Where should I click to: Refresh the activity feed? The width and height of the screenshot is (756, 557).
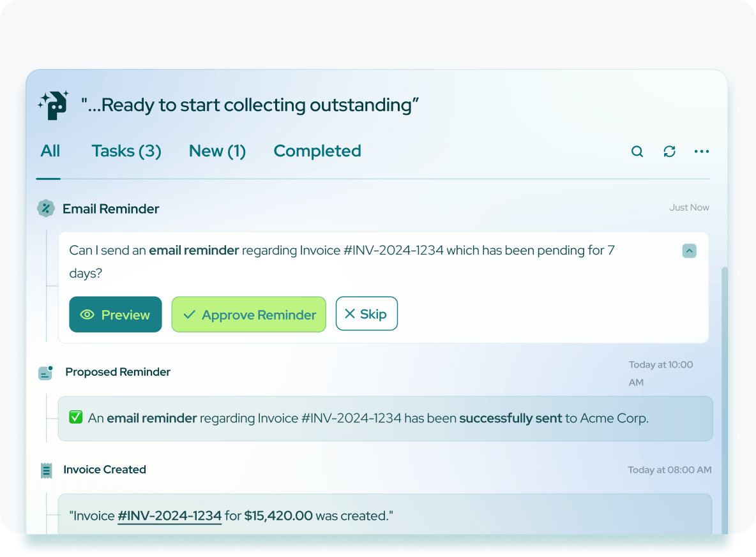[x=669, y=151]
